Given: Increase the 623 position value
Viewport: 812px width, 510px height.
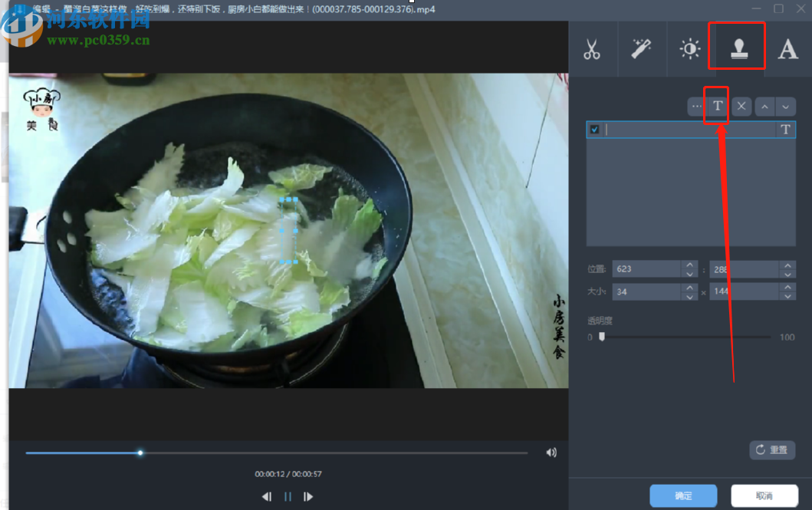Looking at the screenshot, I should coord(690,265).
